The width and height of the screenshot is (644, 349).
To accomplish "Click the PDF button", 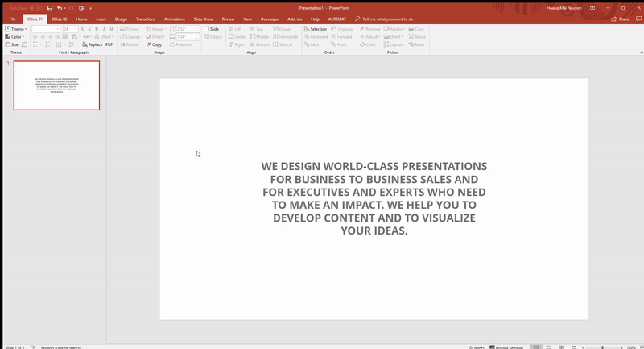I will (109, 44).
